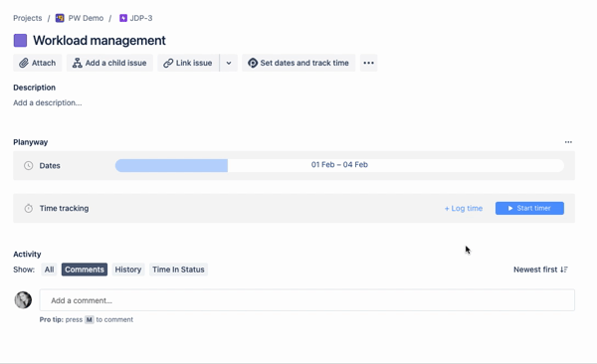The width and height of the screenshot is (597, 364).
Task: Click Add a child issue button
Action: pos(109,63)
